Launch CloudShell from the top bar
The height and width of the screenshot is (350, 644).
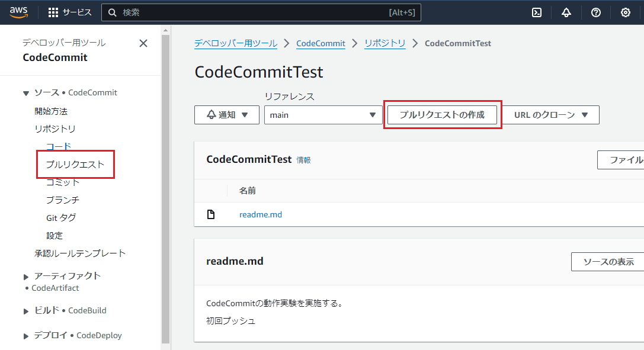pos(536,12)
